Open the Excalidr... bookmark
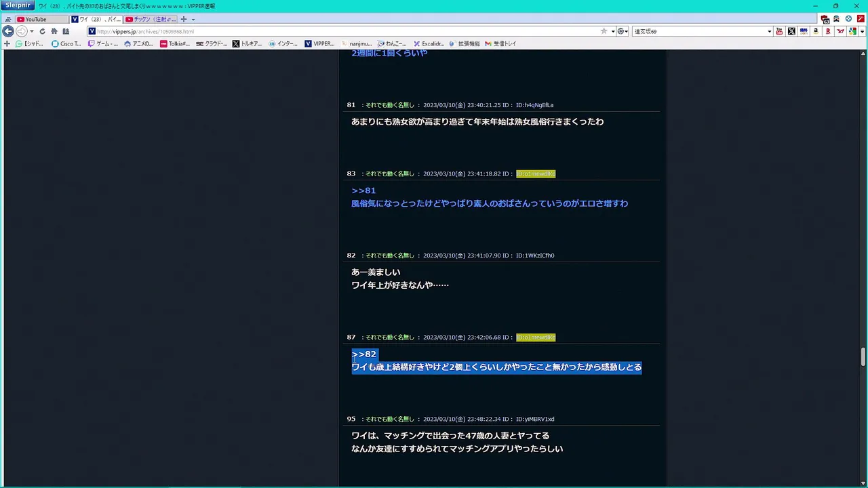The width and height of the screenshot is (868, 488). [x=429, y=43]
